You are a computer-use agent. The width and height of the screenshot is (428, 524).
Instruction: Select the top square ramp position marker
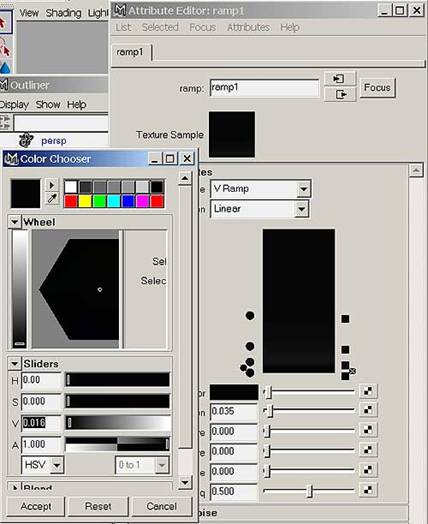tap(345, 319)
